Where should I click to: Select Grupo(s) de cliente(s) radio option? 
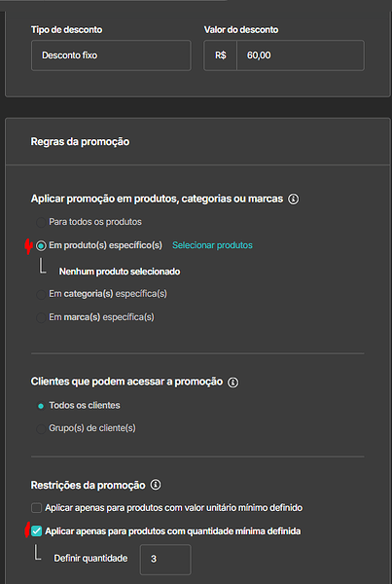click(x=41, y=428)
